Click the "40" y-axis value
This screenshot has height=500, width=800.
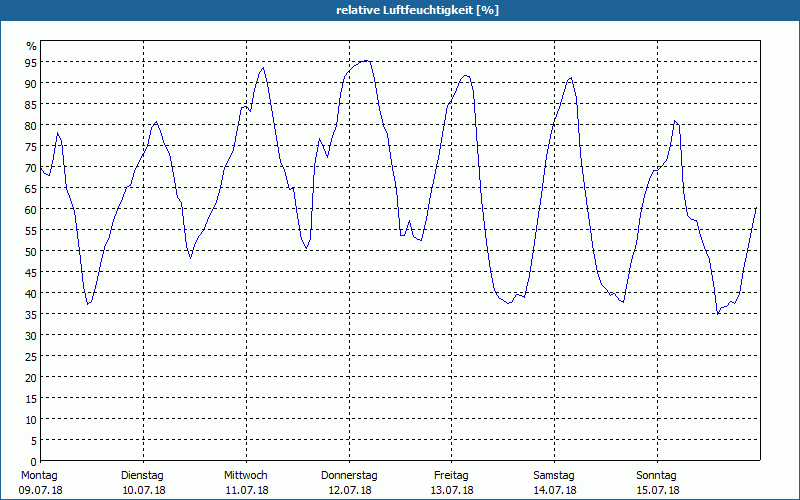pos(31,293)
